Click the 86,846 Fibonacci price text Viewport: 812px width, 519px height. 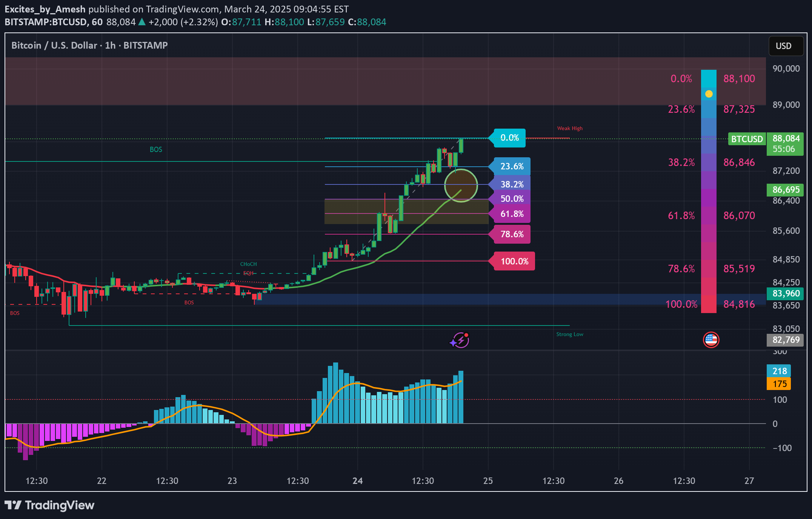click(x=739, y=163)
